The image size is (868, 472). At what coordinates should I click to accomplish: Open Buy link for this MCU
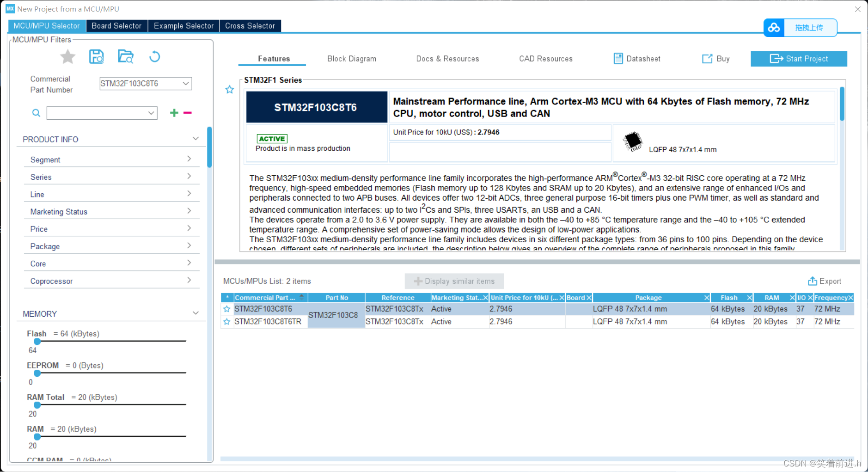pos(716,59)
